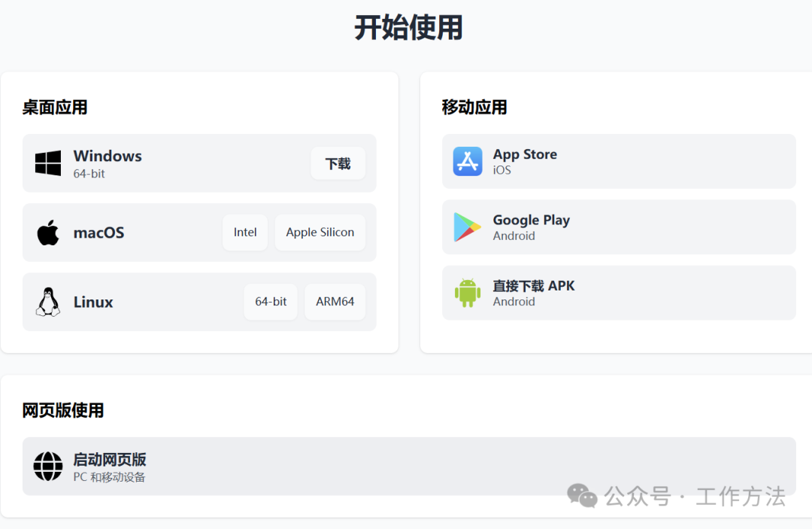Open the App Store iOS row
The height and width of the screenshot is (529, 812).
[x=619, y=162]
